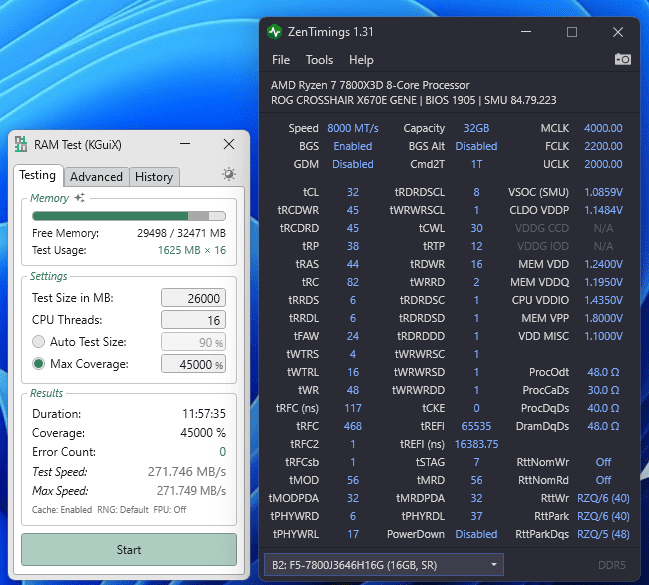Image resolution: width=649 pixels, height=585 pixels.
Task: Click the 8000 MT/s speed value
Action: [x=353, y=128]
